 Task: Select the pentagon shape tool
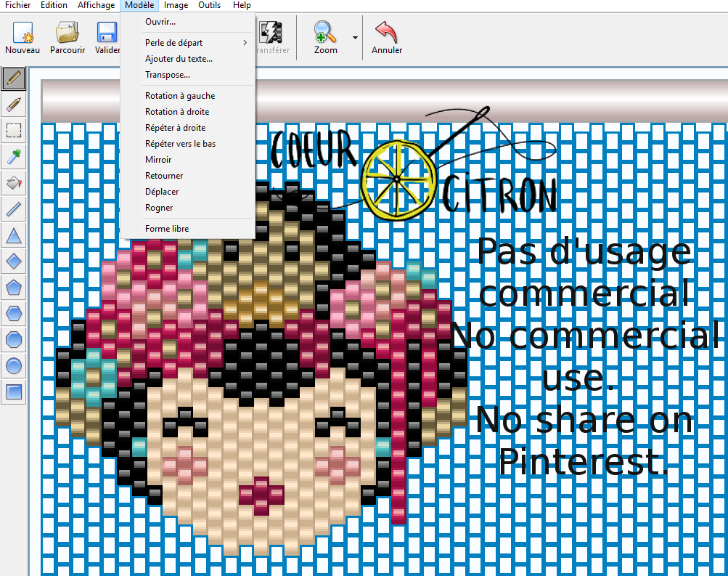click(14, 288)
